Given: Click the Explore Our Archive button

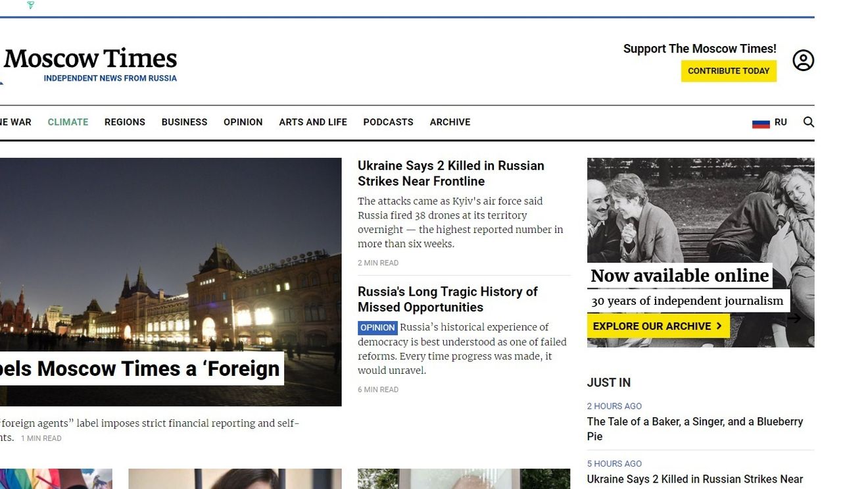Looking at the screenshot, I should [658, 326].
